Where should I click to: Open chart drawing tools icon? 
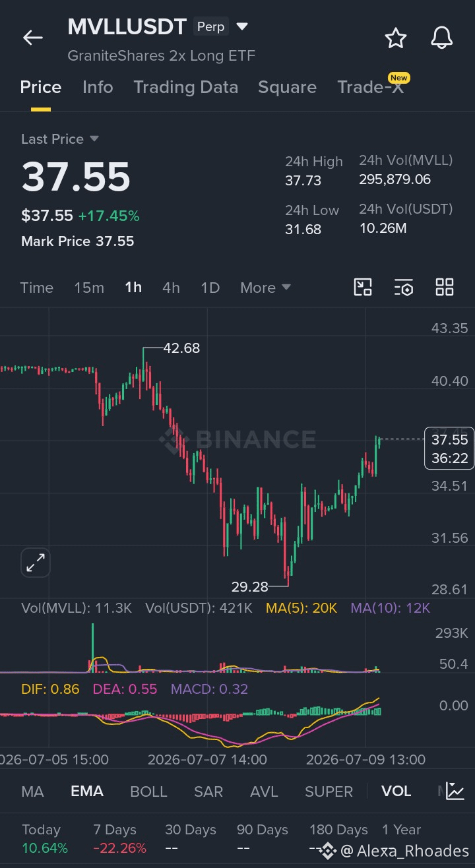(x=363, y=287)
